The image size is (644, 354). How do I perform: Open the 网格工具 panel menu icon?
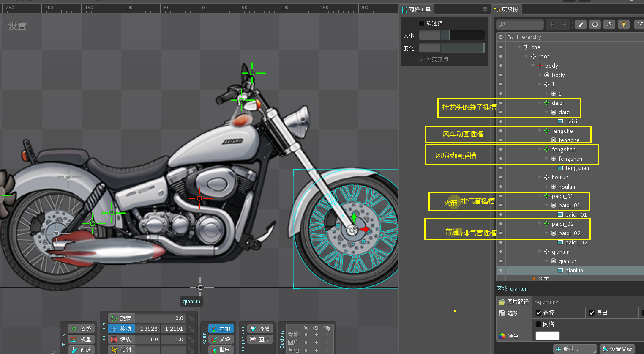pyautogui.click(x=485, y=9)
